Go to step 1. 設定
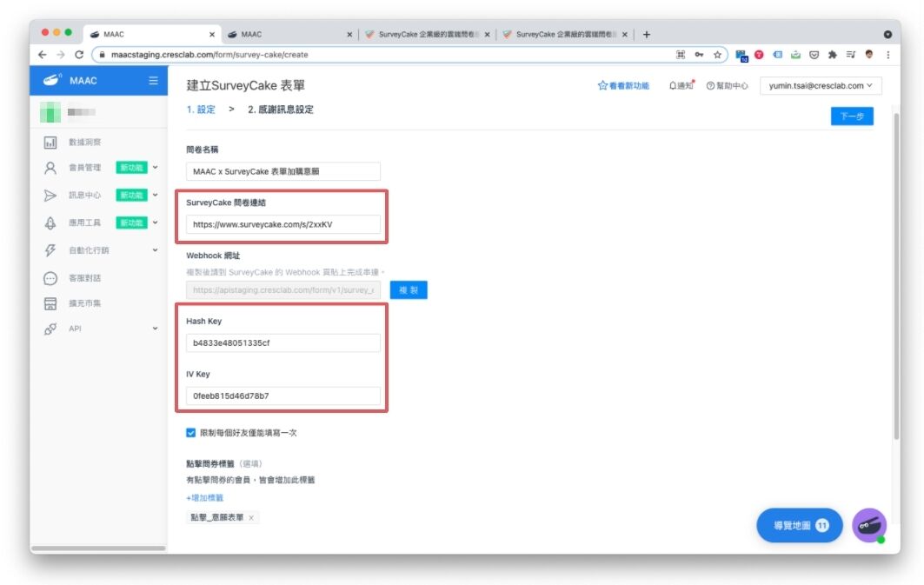The width and height of the screenshot is (924, 585). pos(201,110)
